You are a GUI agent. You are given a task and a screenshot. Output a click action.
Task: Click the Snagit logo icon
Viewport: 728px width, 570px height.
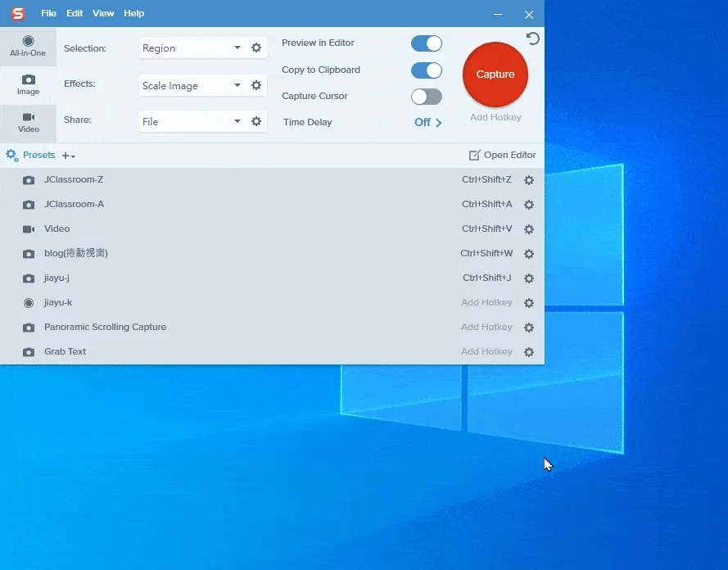coord(18,14)
